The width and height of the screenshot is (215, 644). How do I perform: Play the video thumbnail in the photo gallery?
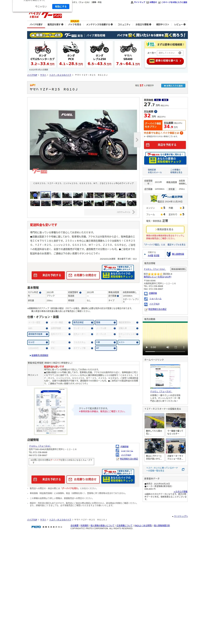pyautogui.click(x=35, y=195)
